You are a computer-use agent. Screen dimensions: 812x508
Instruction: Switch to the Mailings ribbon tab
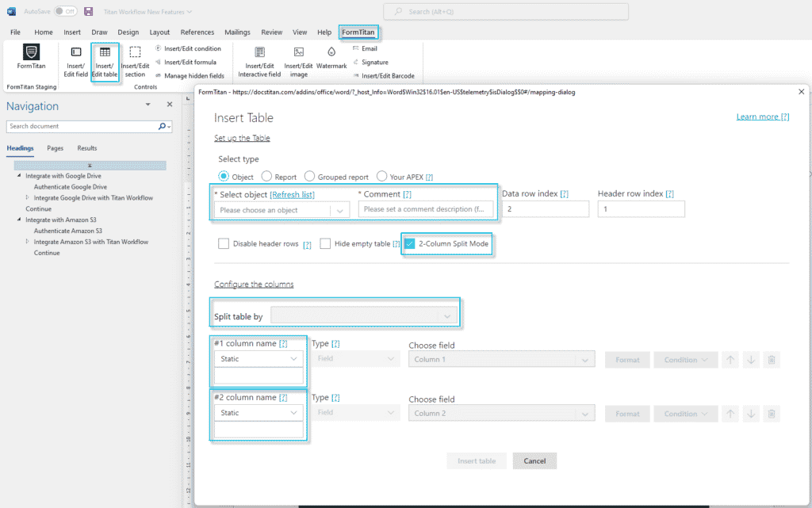pos(237,32)
